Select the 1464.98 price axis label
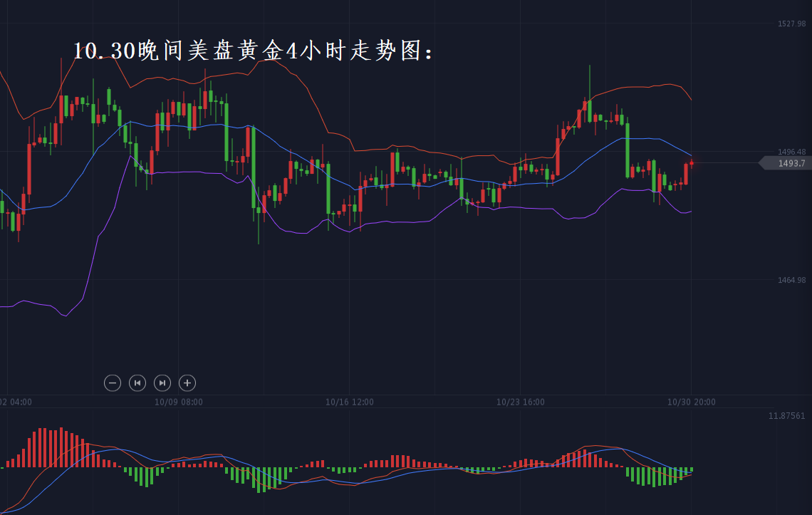812x515 pixels. (791, 280)
